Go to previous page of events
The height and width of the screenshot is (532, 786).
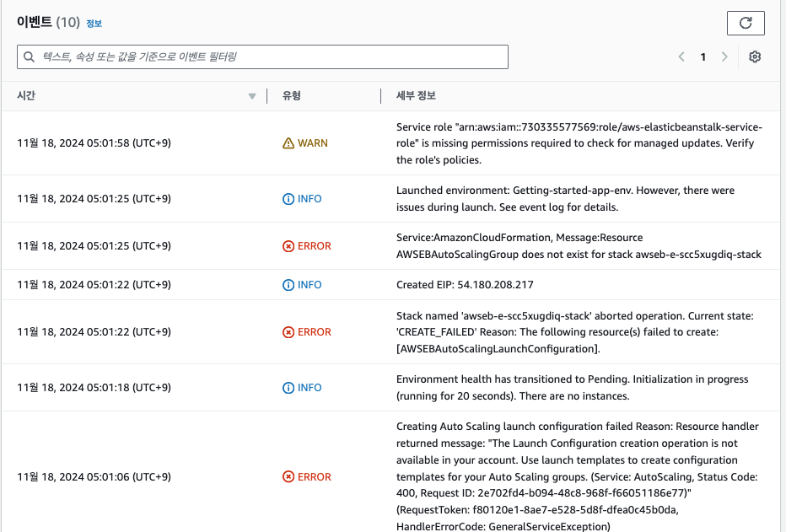[x=681, y=56]
